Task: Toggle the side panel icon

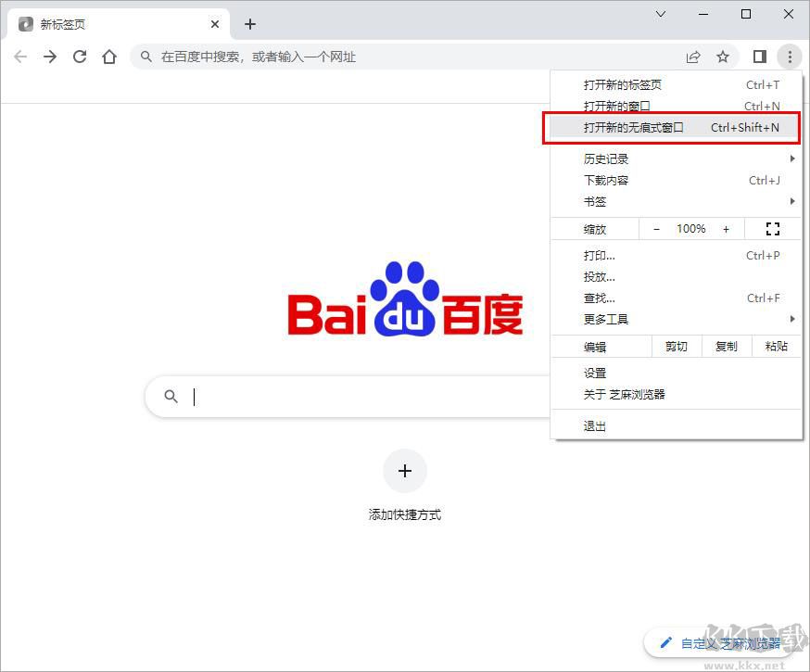Action: [x=759, y=57]
